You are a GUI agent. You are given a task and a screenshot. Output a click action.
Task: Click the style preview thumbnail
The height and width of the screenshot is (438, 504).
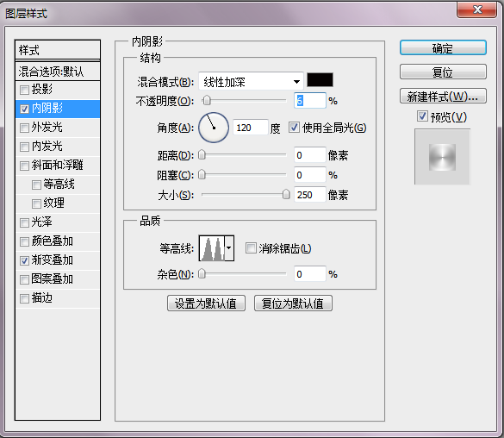[x=442, y=157]
